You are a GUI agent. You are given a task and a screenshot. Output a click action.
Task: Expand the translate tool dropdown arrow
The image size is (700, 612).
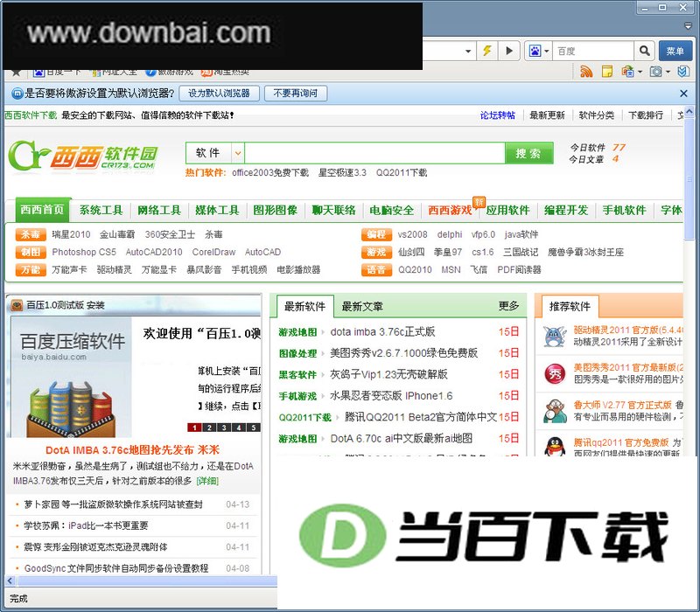coord(640,72)
